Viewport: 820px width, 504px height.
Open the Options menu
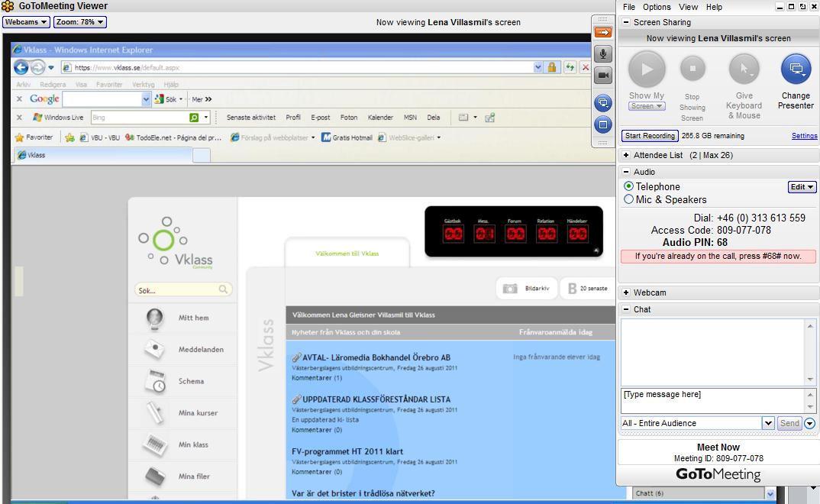pyautogui.click(x=657, y=7)
